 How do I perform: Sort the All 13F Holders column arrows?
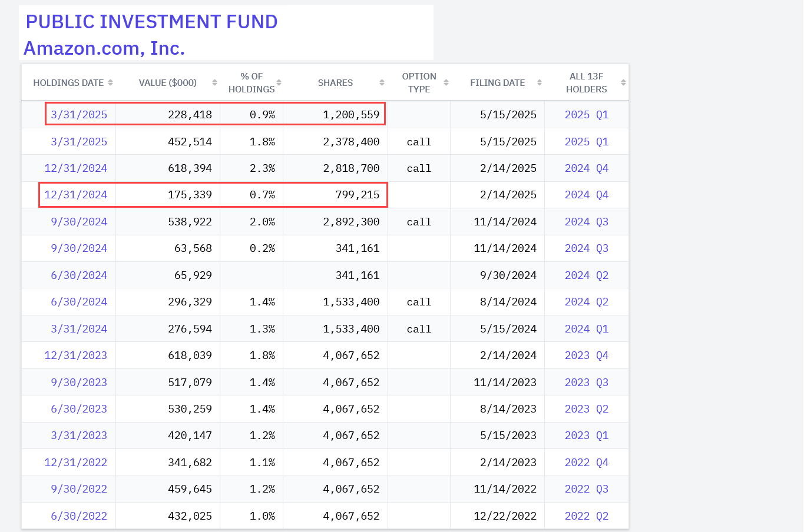point(623,83)
